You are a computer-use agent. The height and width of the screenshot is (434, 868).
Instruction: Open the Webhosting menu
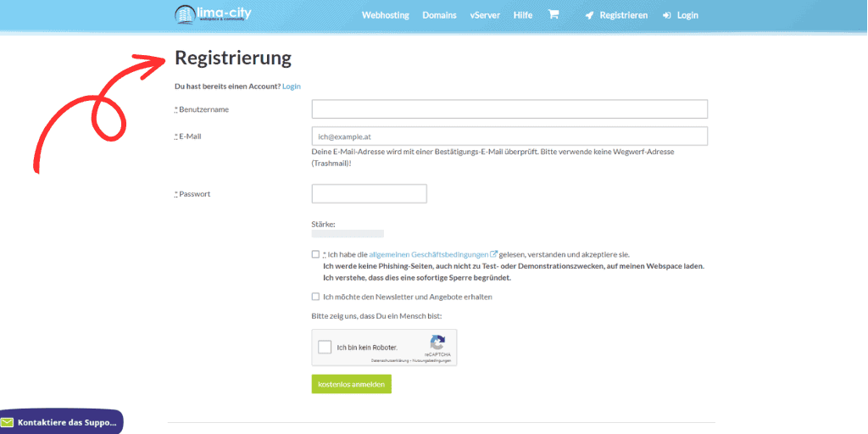(x=385, y=15)
